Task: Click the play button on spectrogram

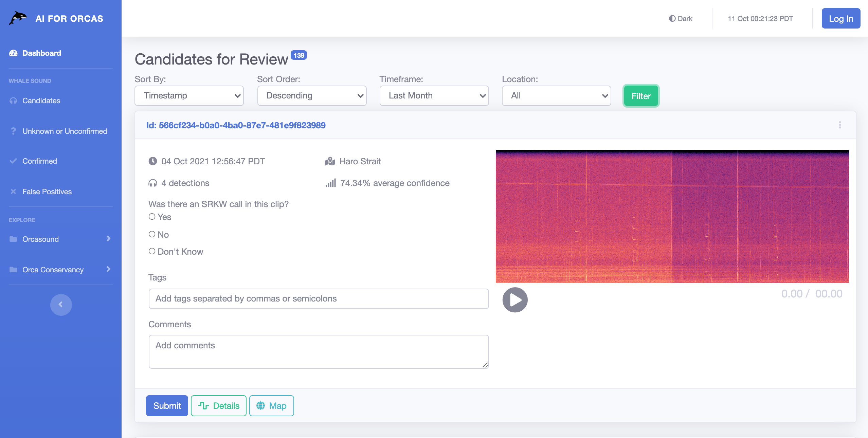Action: [x=514, y=299]
